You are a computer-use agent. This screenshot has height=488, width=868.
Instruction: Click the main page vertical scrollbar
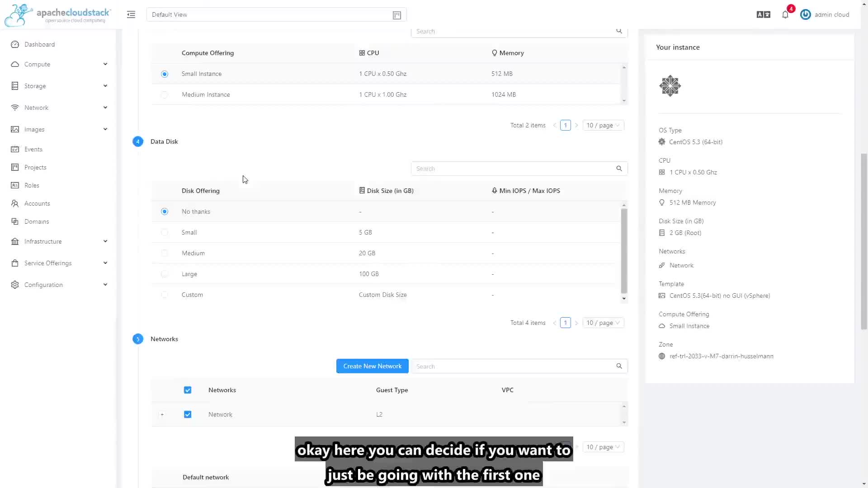(864, 242)
